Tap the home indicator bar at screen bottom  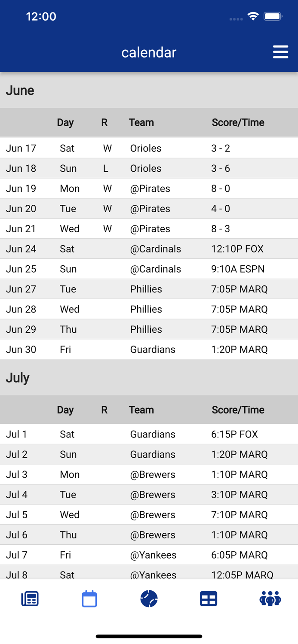[x=149, y=636]
